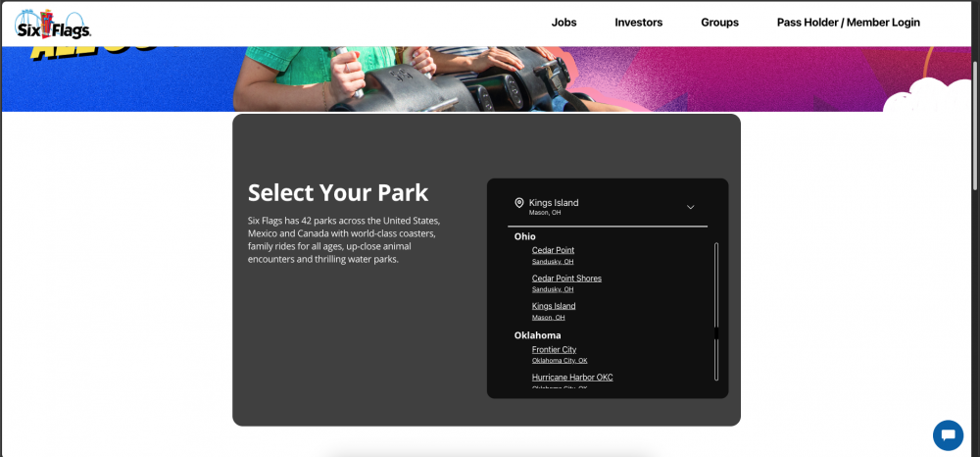980x457 pixels.
Task: Open the chat bubble widget
Action: pyautogui.click(x=948, y=434)
